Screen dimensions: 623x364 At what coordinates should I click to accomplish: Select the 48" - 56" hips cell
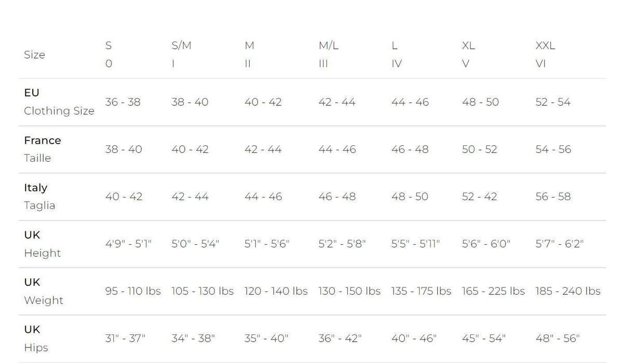pos(557,339)
